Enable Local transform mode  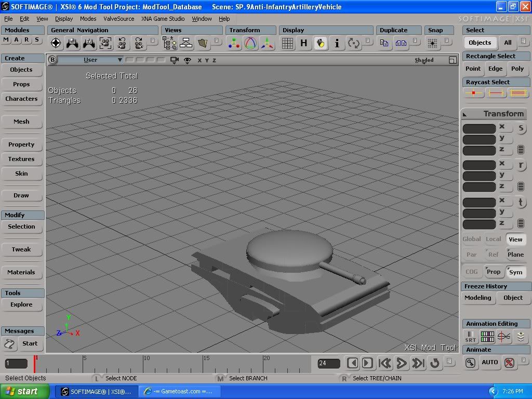pos(494,239)
